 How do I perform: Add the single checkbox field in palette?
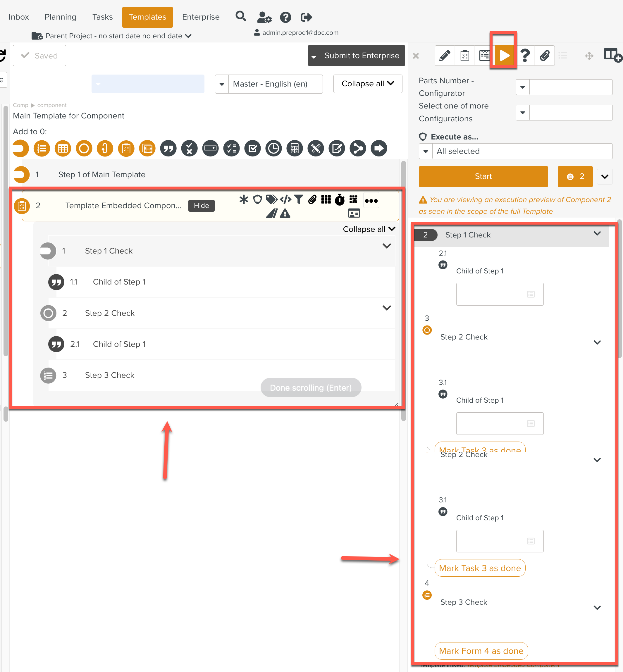tap(252, 148)
